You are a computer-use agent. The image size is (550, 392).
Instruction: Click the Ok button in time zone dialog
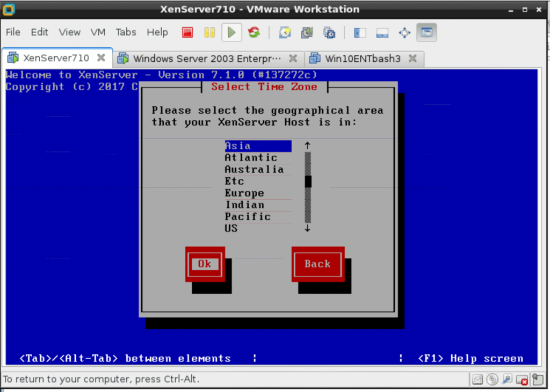click(205, 264)
